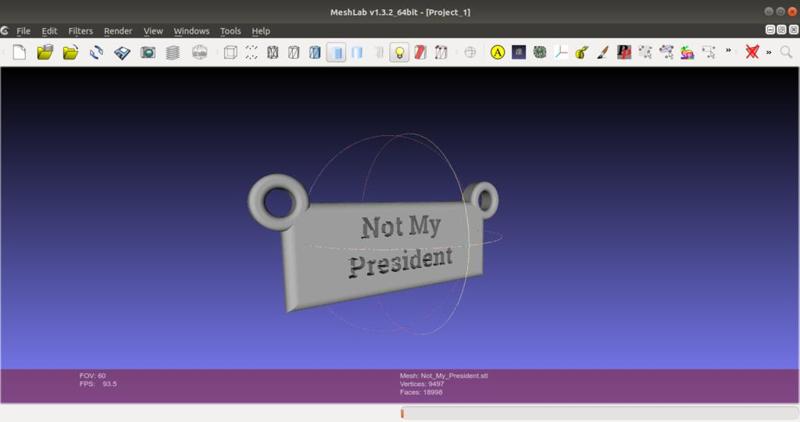Click the mesh filename Not_My_President.stl text
The image size is (800, 422).
[454, 376]
